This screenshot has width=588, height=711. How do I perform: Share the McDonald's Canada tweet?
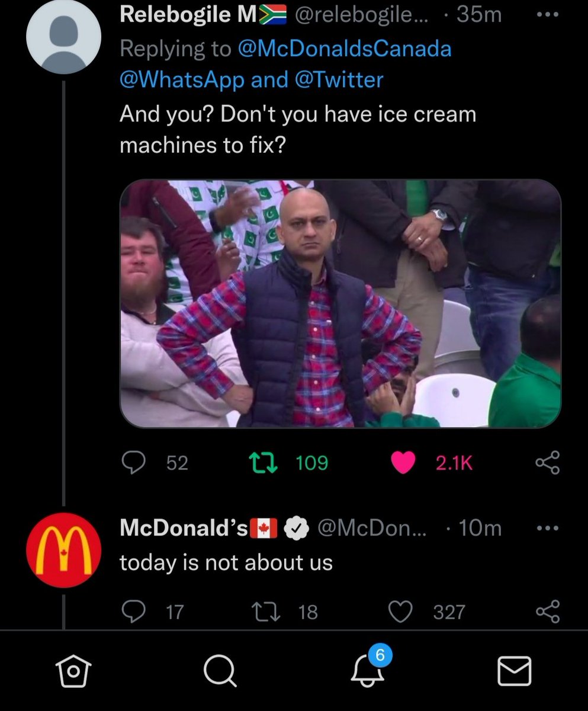tap(547, 611)
